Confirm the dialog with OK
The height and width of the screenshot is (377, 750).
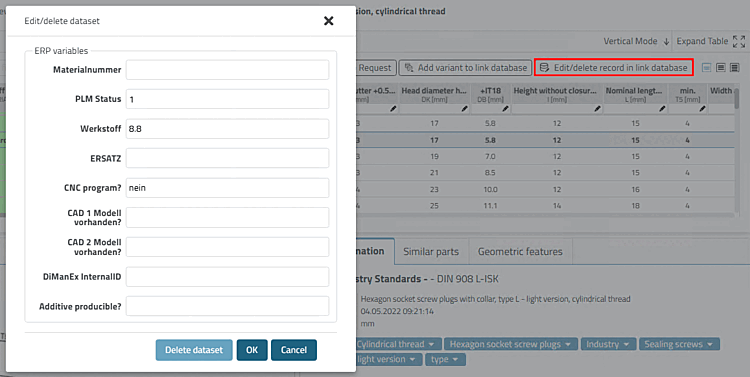pos(252,350)
